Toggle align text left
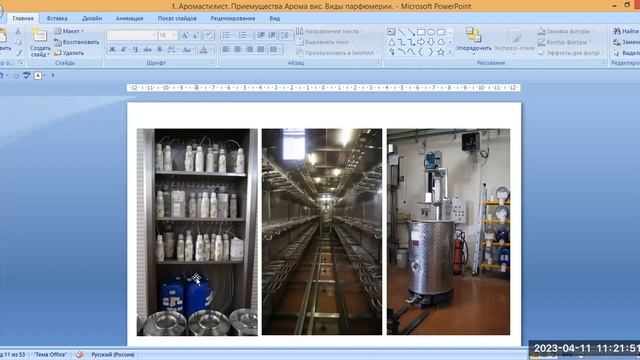Viewport: 640px width, 360px height. (226, 49)
